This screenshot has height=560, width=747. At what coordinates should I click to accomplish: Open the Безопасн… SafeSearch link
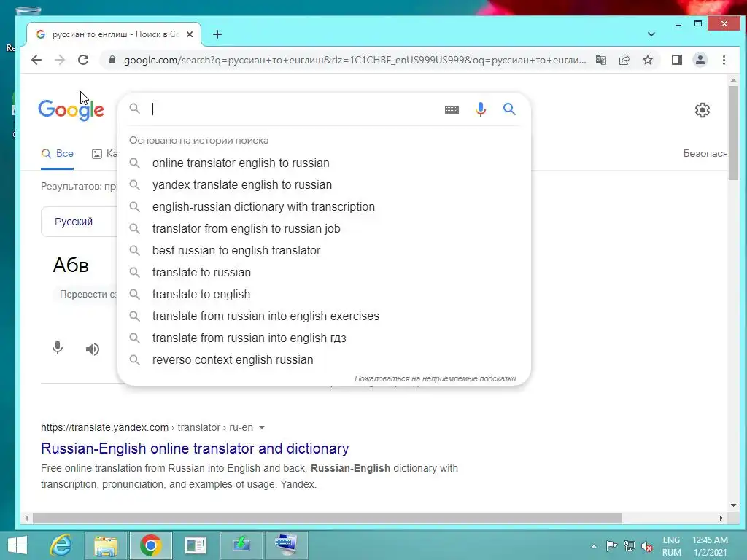pyautogui.click(x=705, y=153)
